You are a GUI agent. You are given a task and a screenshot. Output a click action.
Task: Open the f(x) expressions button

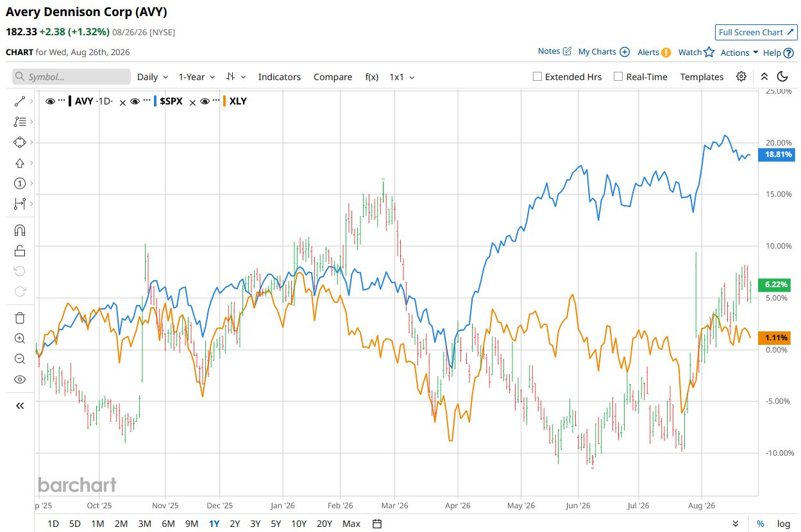(x=372, y=76)
